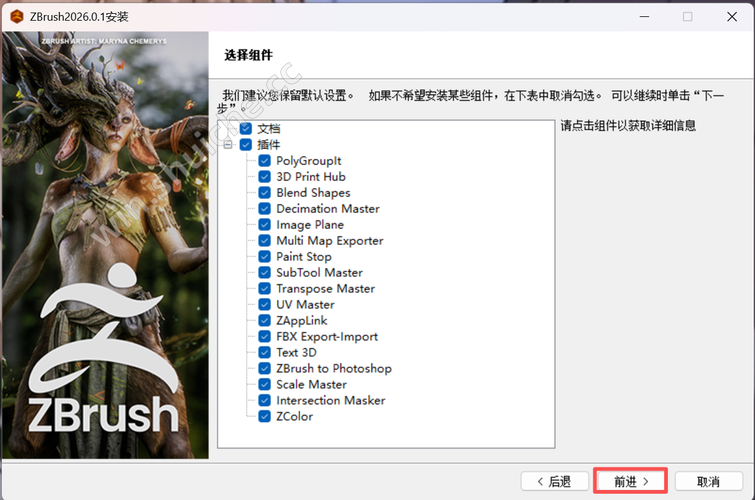Image resolution: width=755 pixels, height=500 pixels.
Task: Select the ZBrush to Photoshop plugin name
Action: (334, 368)
